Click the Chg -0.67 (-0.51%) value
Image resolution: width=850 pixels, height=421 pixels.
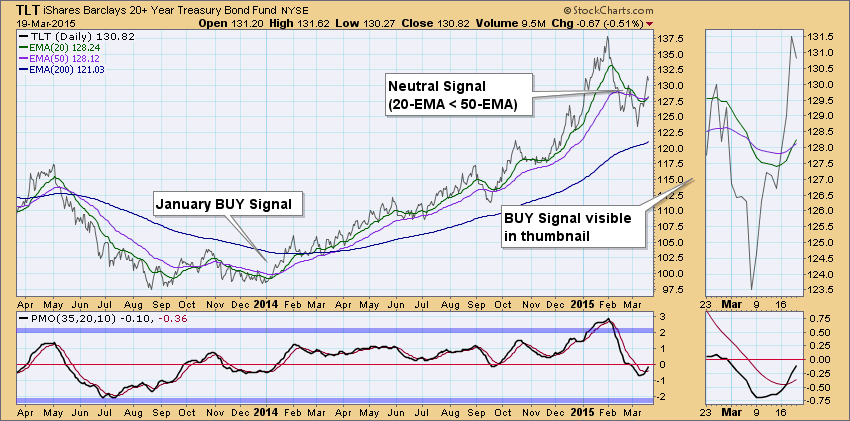597,23
